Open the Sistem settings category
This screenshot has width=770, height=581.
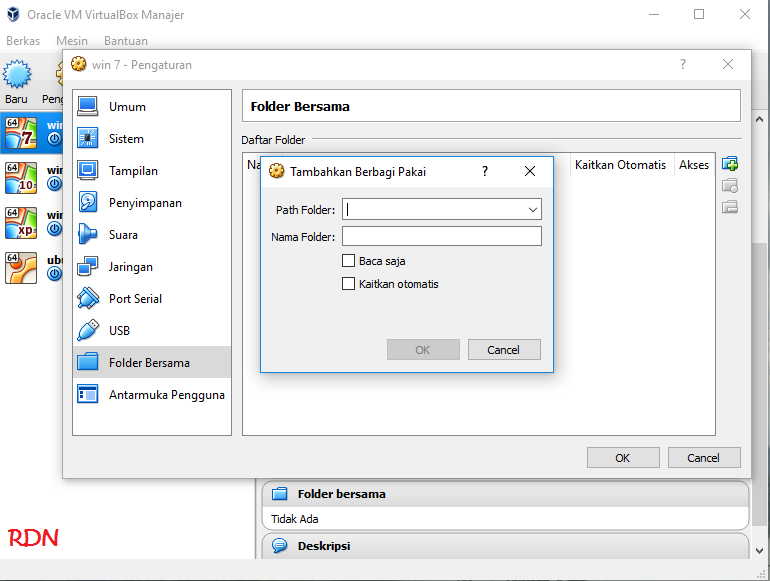tap(152, 138)
